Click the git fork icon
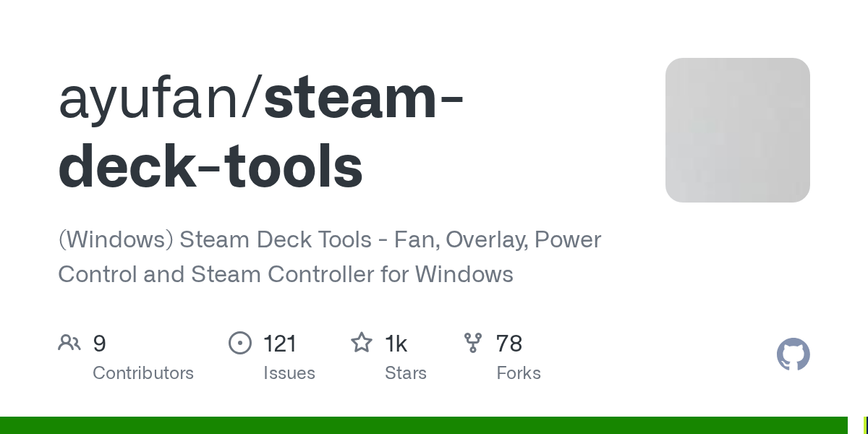 pos(473,343)
